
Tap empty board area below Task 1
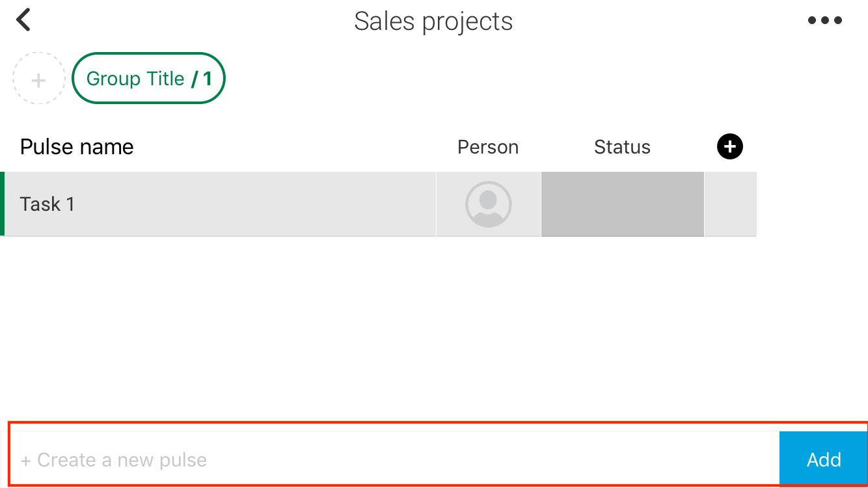pyautogui.click(x=434, y=329)
